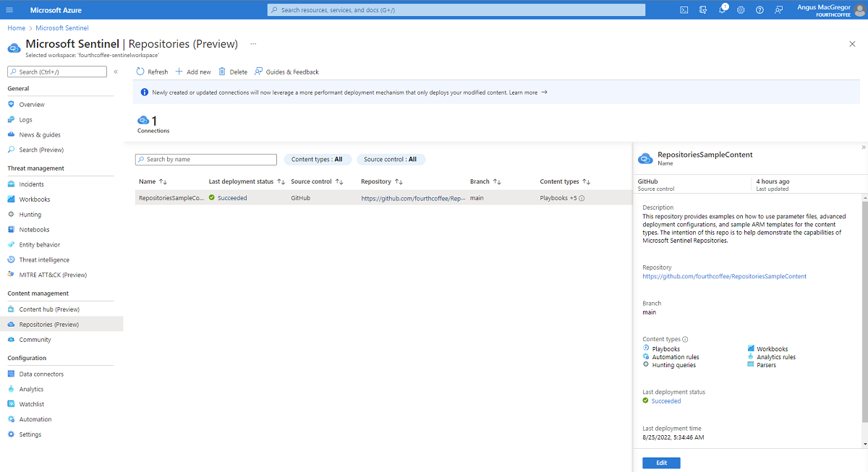Click the info icon next to Content types label
The width and height of the screenshot is (868, 472).
[x=685, y=339]
